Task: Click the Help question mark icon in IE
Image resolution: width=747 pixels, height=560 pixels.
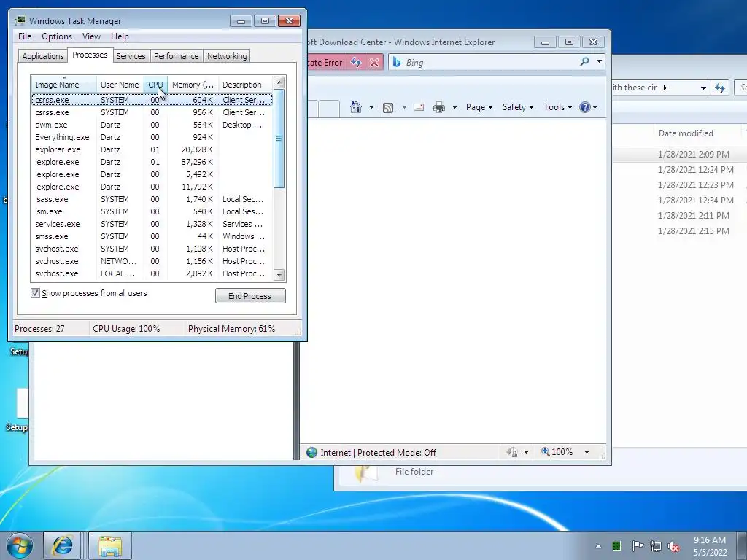Action: (x=585, y=107)
